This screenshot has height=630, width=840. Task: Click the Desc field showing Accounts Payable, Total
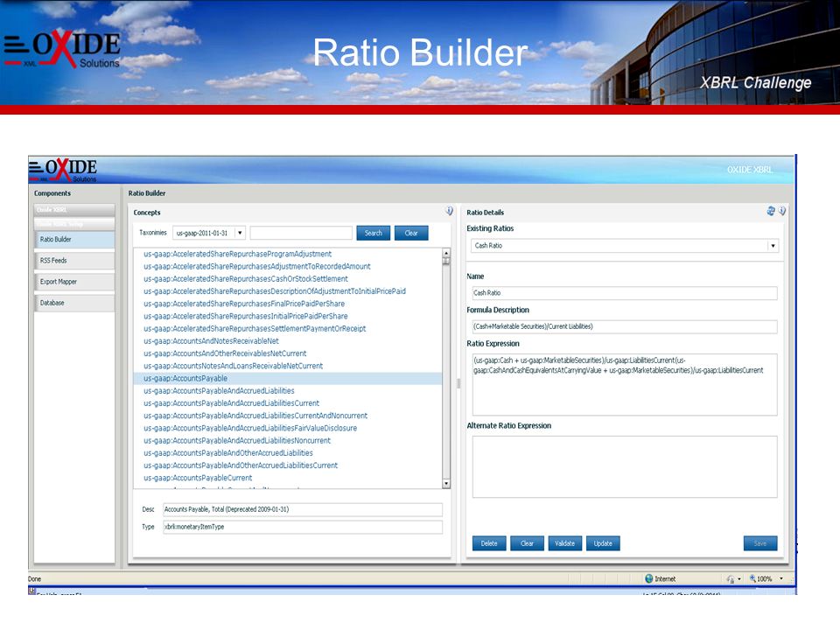[303, 509]
